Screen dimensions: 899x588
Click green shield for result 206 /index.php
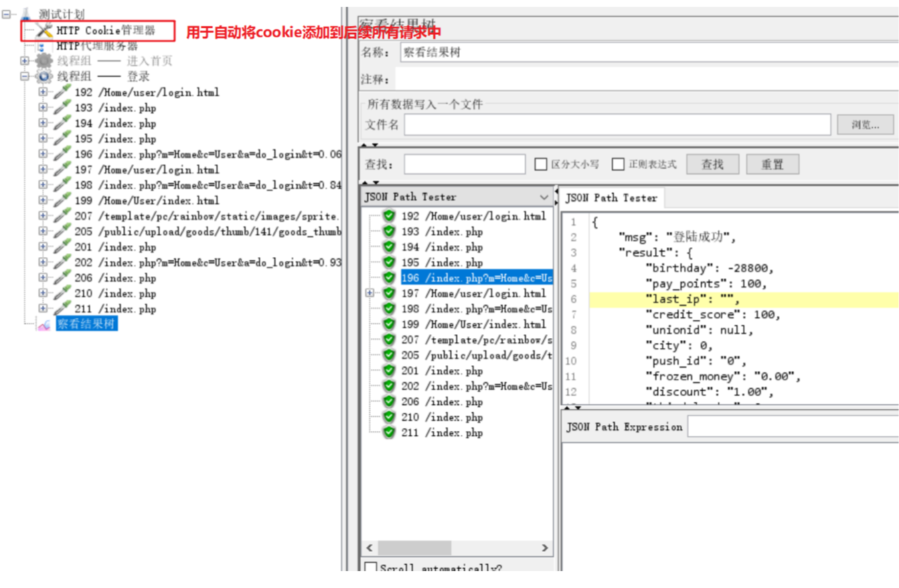tap(390, 402)
